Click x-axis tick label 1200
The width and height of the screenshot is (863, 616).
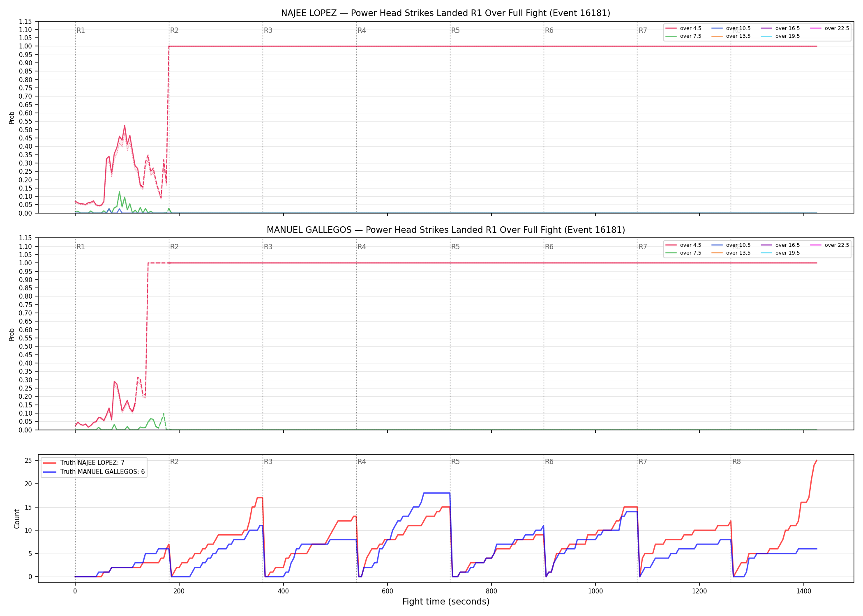coord(699,591)
